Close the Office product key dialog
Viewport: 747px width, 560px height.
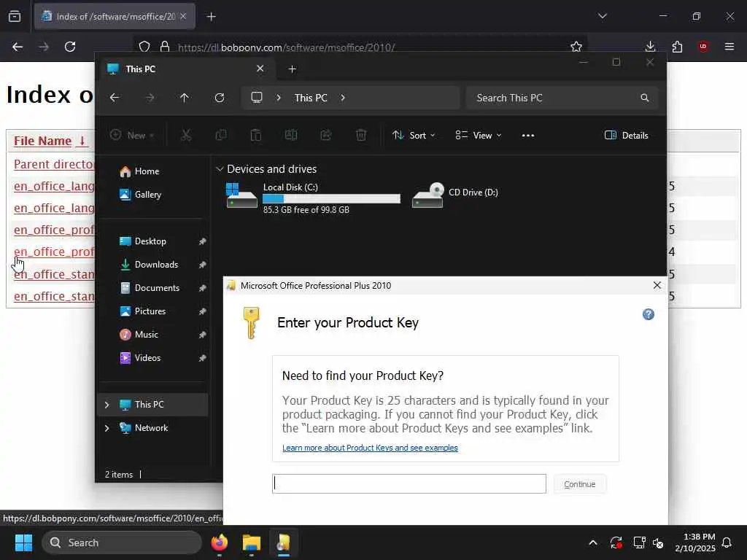click(x=657, y=285)
